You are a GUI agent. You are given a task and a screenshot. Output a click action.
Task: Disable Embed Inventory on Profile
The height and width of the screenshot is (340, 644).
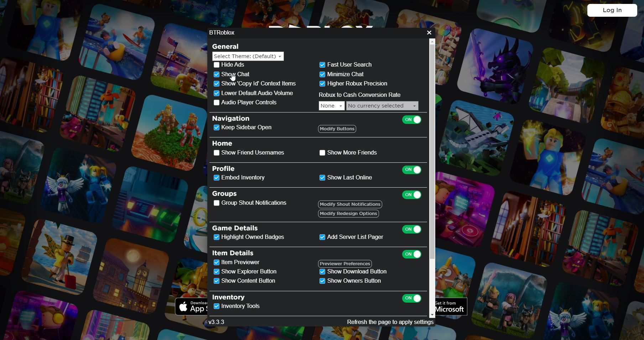point(217,177)
